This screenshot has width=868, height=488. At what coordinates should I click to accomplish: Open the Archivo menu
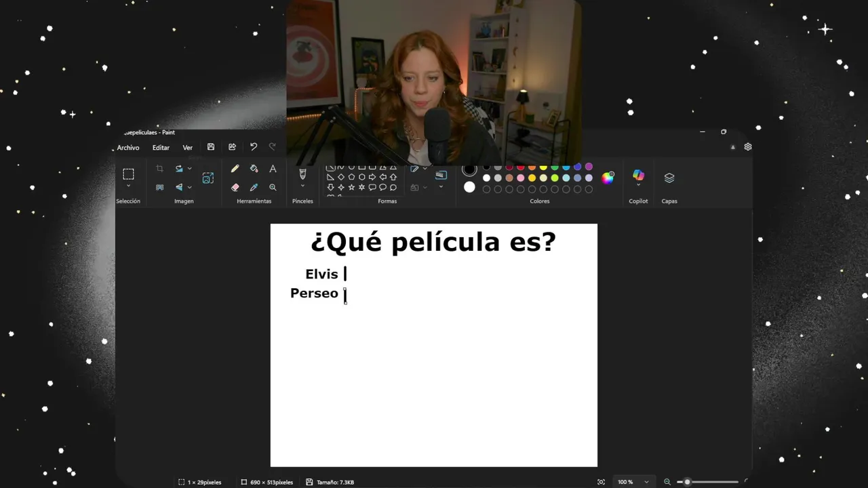(128, 148)
